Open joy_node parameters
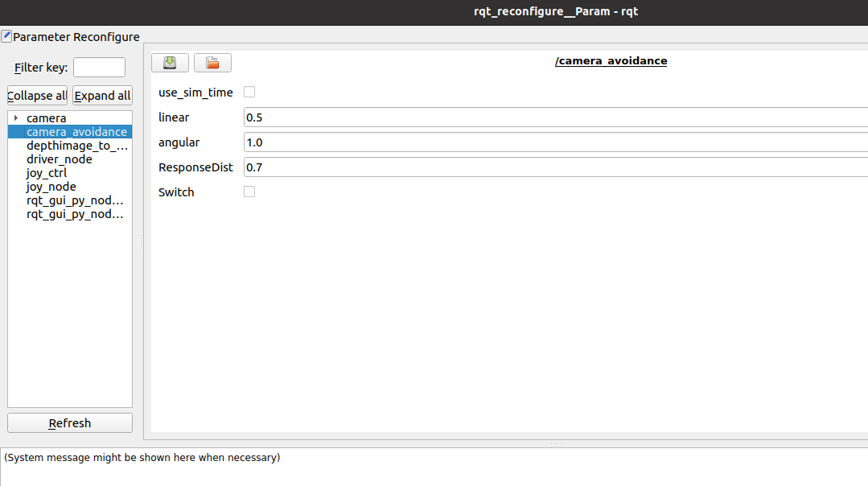 point(51,187)
